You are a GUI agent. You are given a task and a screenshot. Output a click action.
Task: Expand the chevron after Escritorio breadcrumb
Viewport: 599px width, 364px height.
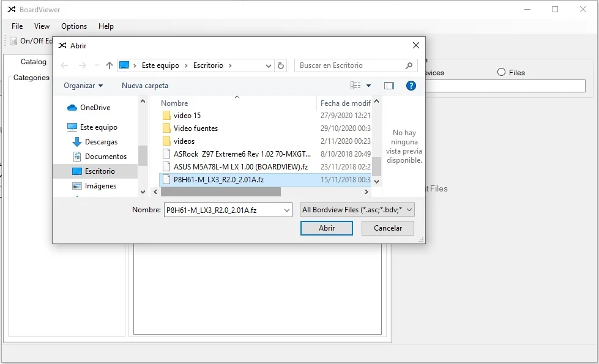(x=230, y=65)
